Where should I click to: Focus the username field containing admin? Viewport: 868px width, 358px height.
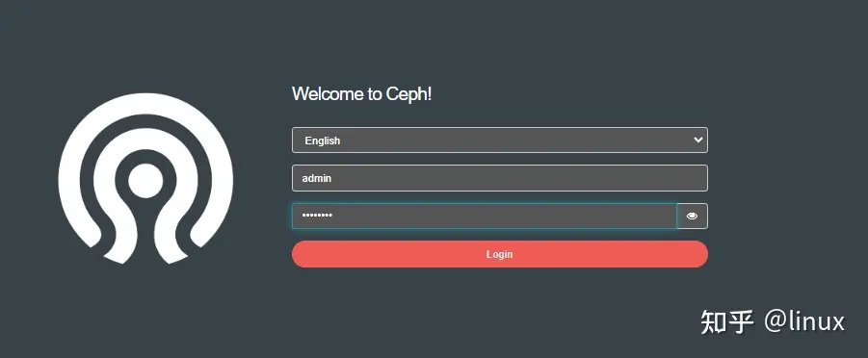[500, 178]
